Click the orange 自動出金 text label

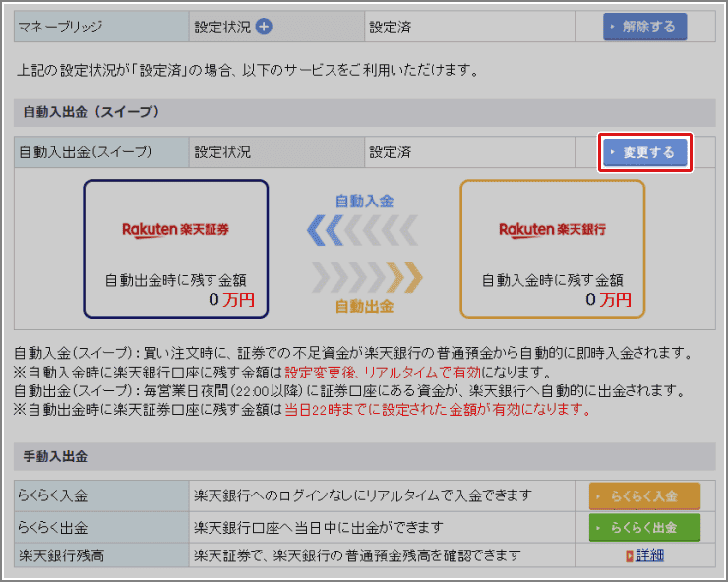click(x=364, y=306)
